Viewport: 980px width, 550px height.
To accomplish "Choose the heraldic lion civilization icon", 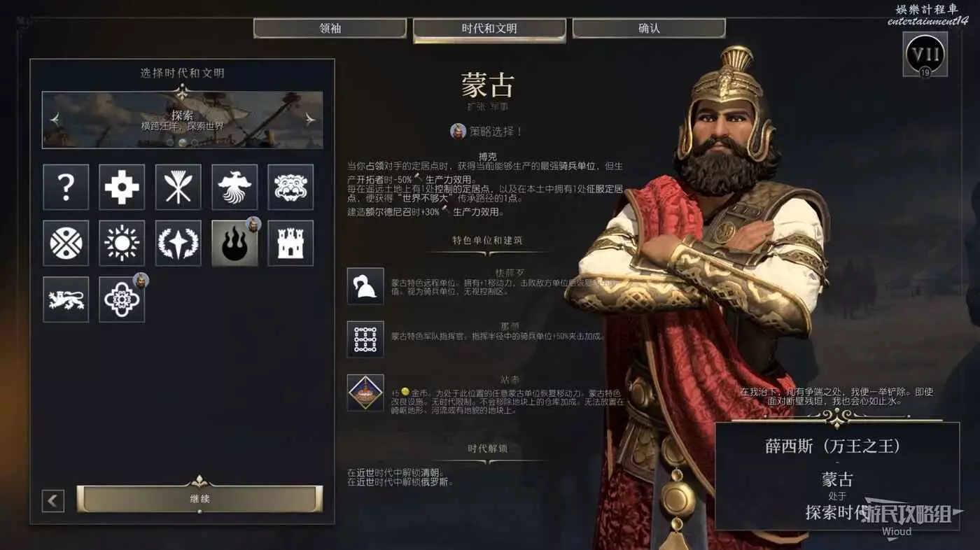I will 66,299.
